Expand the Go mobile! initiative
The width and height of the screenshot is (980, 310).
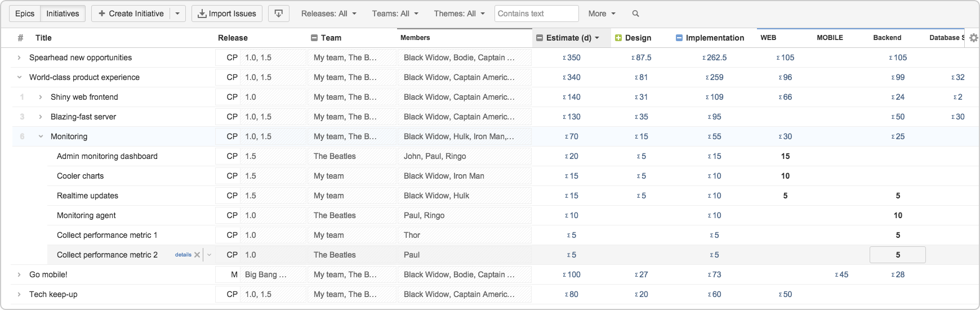click(x=19, y=274)
